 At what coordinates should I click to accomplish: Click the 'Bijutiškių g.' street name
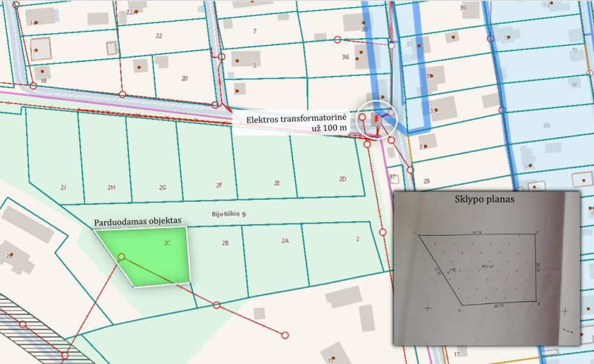click(x=229, y=214)
